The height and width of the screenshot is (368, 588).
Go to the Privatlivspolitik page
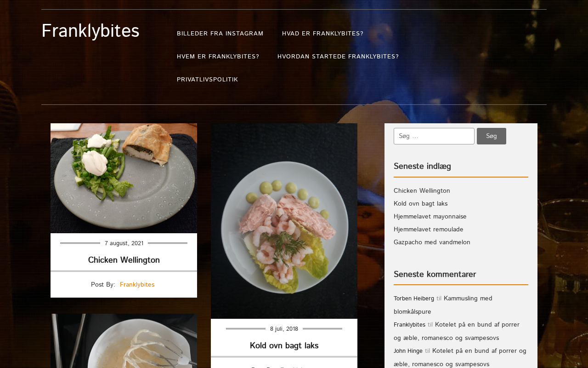[x=207, y=80]
